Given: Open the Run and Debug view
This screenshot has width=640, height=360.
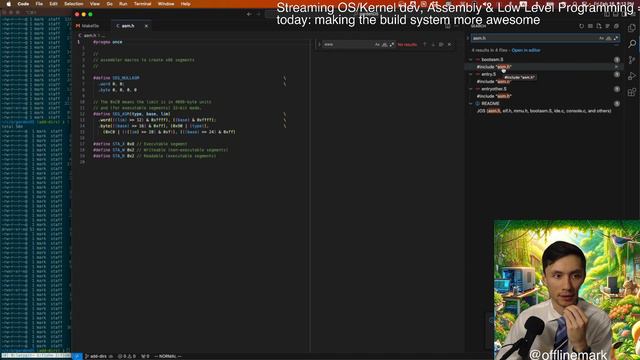Looking at the screenshot, I should tap(632, 76).
